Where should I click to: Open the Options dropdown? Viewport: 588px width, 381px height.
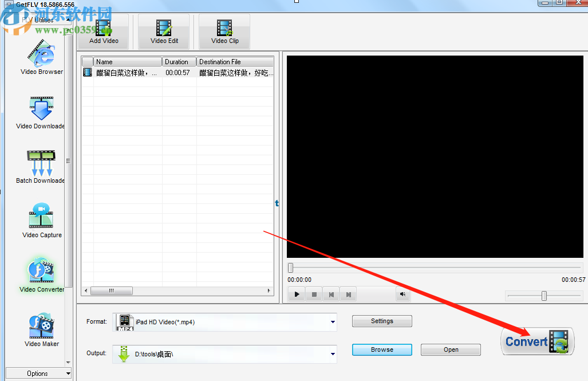(x=38, y=373)
